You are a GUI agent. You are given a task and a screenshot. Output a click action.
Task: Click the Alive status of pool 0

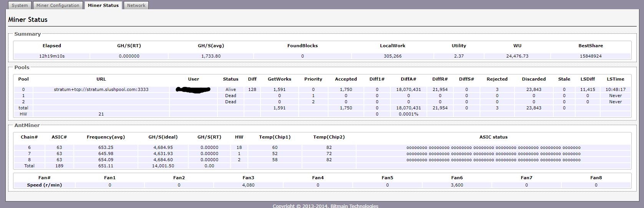(231, 89)
